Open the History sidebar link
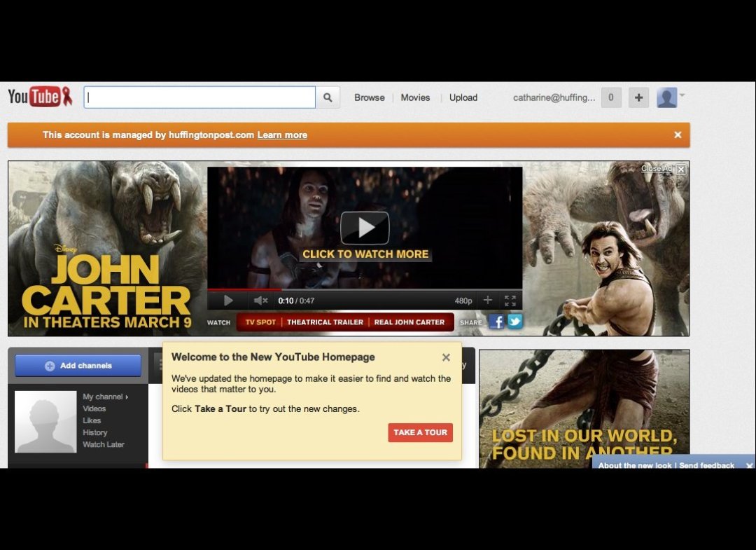 point(94,433)
